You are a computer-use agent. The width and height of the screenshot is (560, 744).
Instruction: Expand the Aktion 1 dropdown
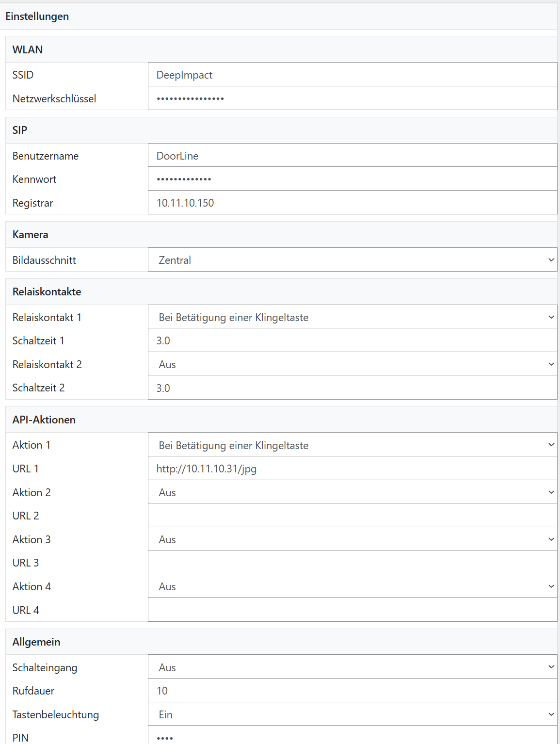[x=352, y=445]
